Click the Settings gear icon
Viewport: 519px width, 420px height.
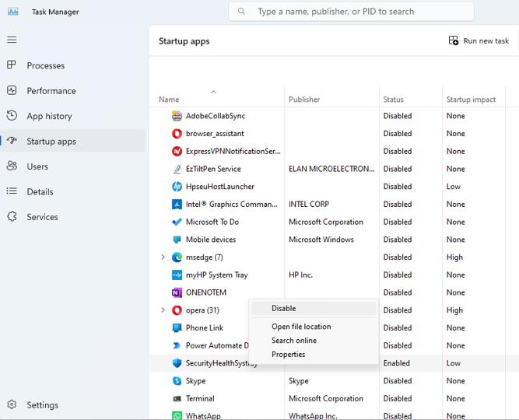(12, 404)
